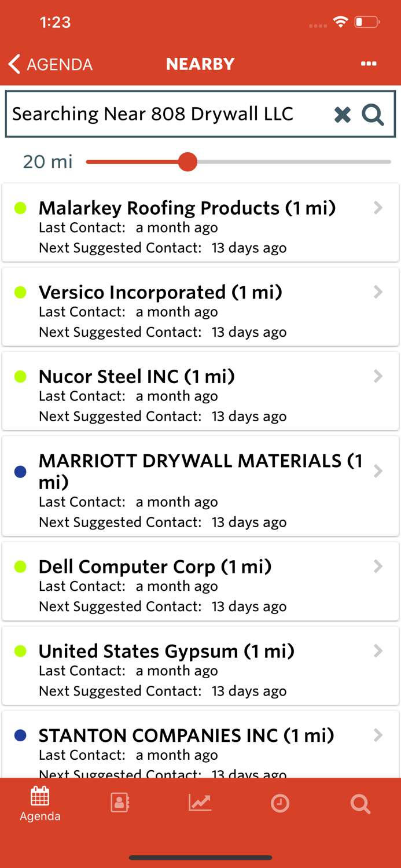Trigger search with the magnifier icon in search bar

(373, 114)
